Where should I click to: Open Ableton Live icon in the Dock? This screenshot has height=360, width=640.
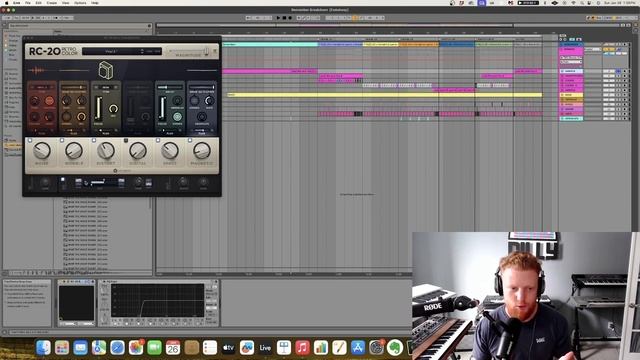265,348
